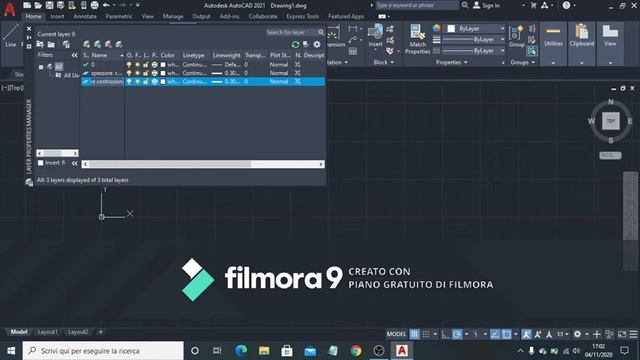The image size is (640, 360).
Task: Open the Layer States Manager icon
Action: (66, 44)
